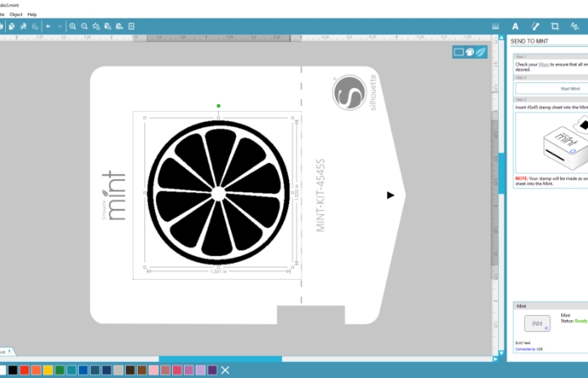The height and width of the screenshot is (378, 588).
Task: Select the Crop tool icon
Action: (554, 26)
